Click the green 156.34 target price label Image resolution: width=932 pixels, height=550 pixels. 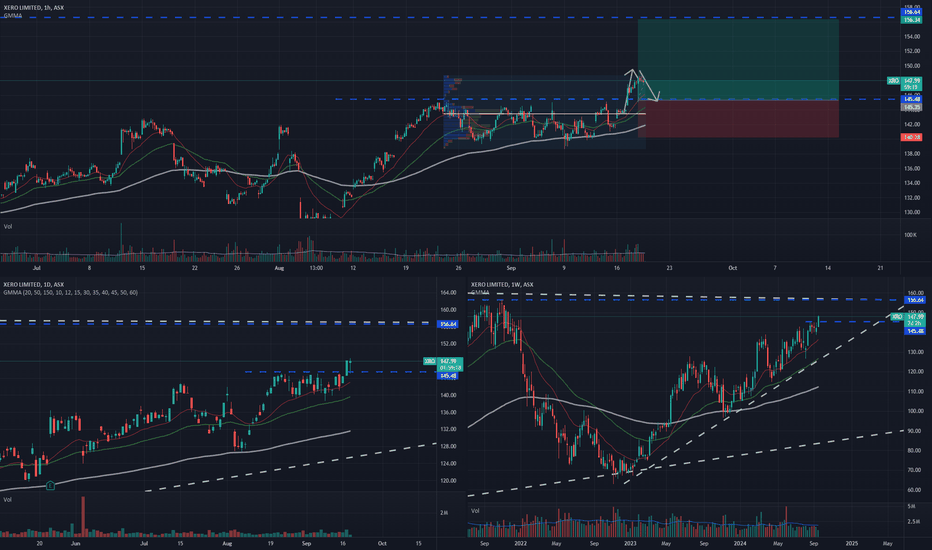[x=912, y=20]
